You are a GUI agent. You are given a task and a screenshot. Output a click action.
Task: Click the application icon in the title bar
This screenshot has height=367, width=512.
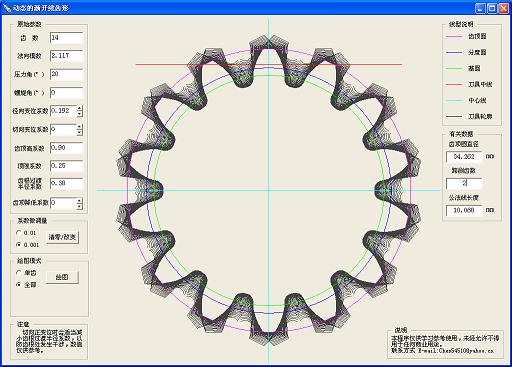coord(7,8)
